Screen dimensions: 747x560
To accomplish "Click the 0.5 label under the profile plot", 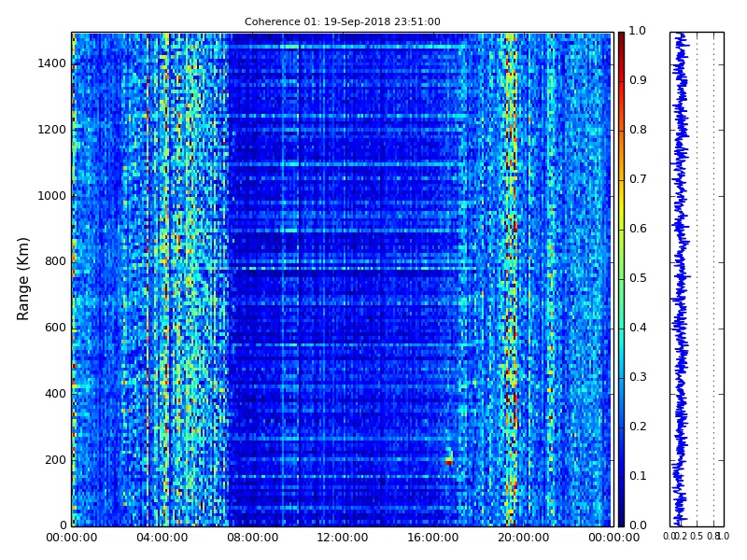I will point(697,536).
